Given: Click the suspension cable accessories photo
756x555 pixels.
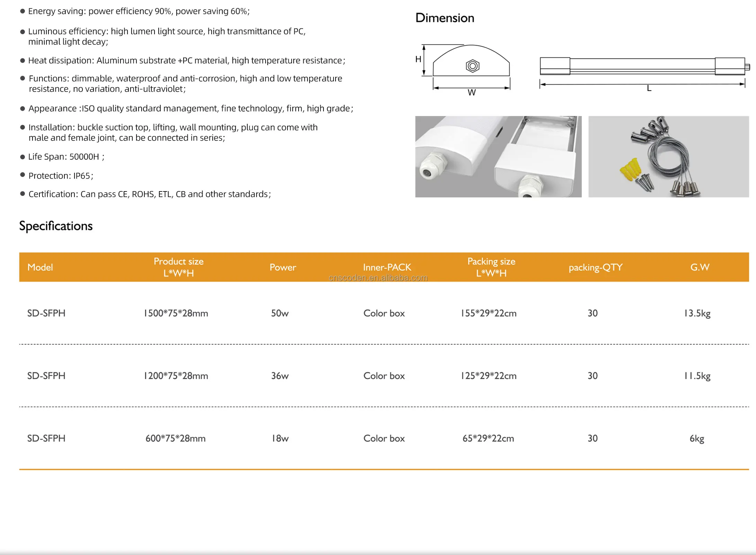Looking at the screenshot, I should (668, 156).
